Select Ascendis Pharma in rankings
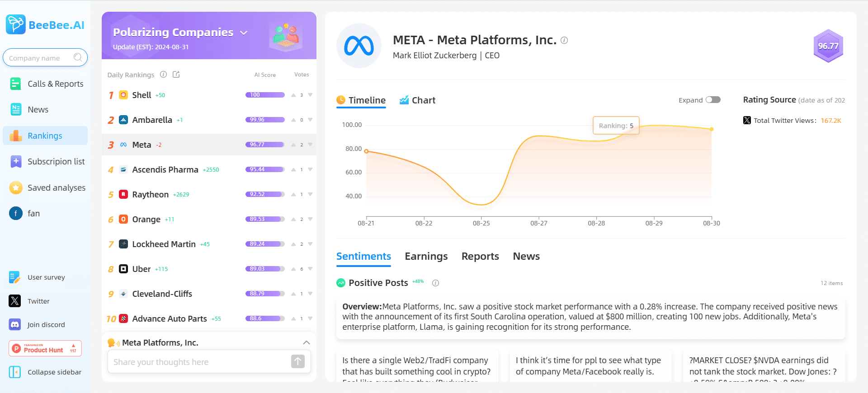Image resolution: width=868 pixels, height=393 pixels. click(x=209, y=169)
